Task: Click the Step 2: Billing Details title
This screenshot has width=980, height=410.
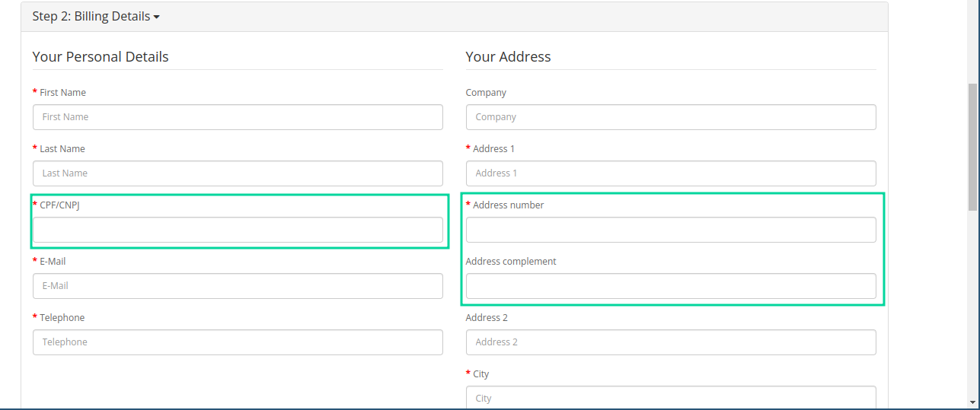Action: (91, 16)
